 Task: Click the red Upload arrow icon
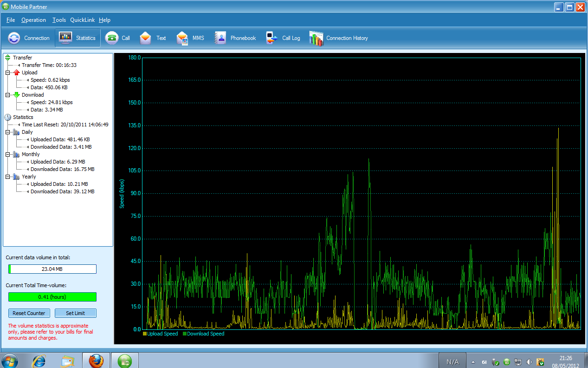pyautogui.click(x=17, y=72)
